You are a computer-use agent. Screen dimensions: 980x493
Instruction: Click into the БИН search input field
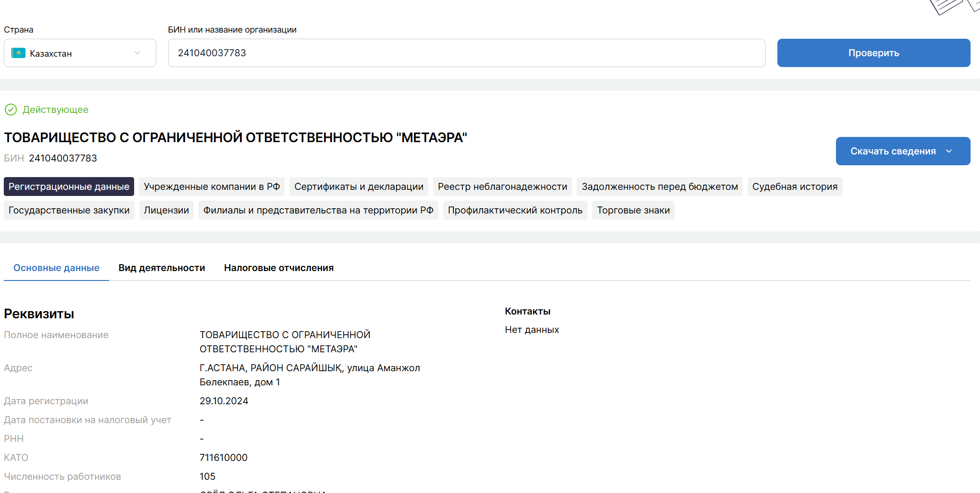click(466, 53)
